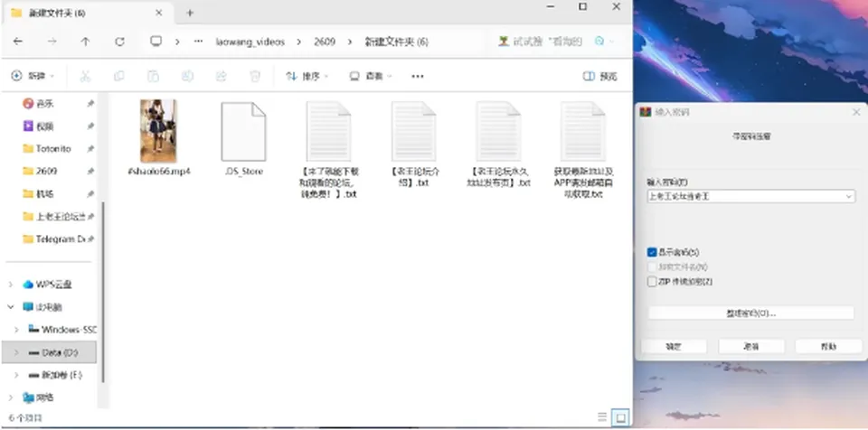Toggle the Show password (显示密码) checkbox
Viewport: 868px width, 430px height.
pos(652,252)
